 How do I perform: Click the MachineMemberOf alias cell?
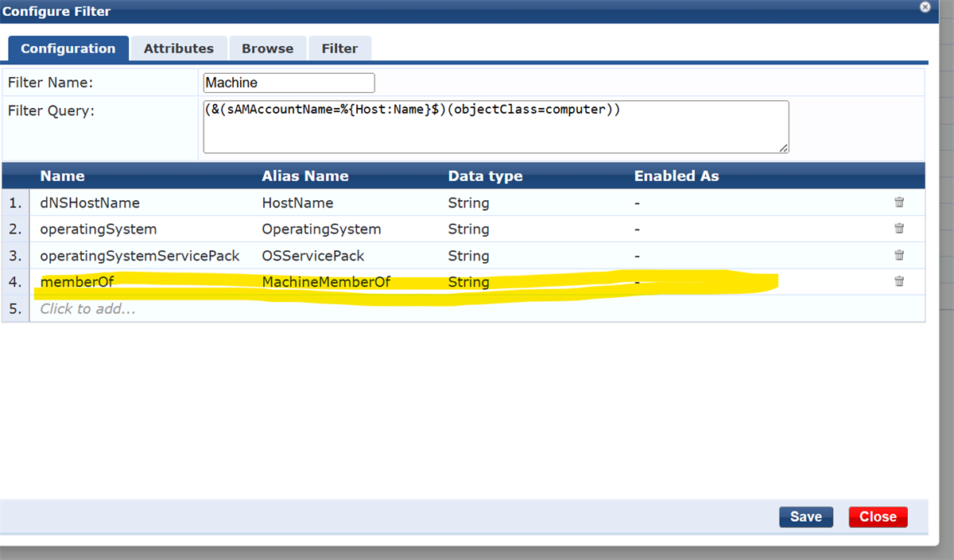(326, 282)
